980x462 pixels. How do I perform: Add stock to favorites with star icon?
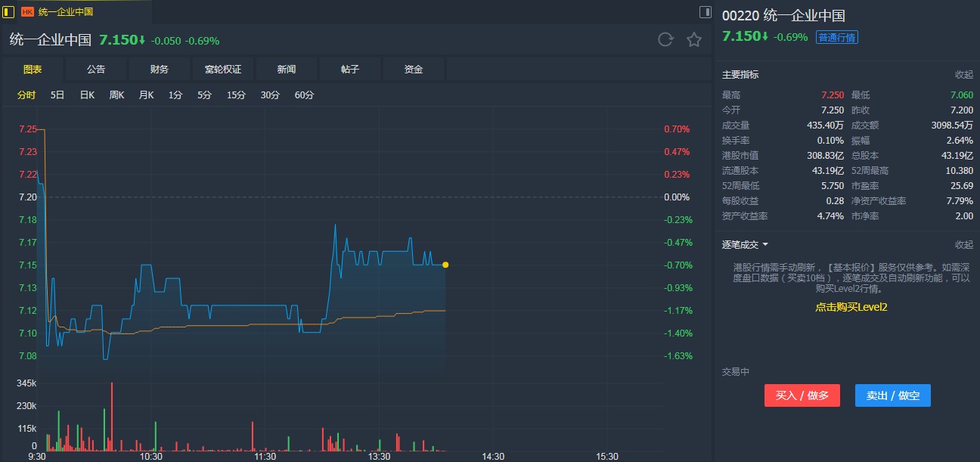(x=694, y=39)
